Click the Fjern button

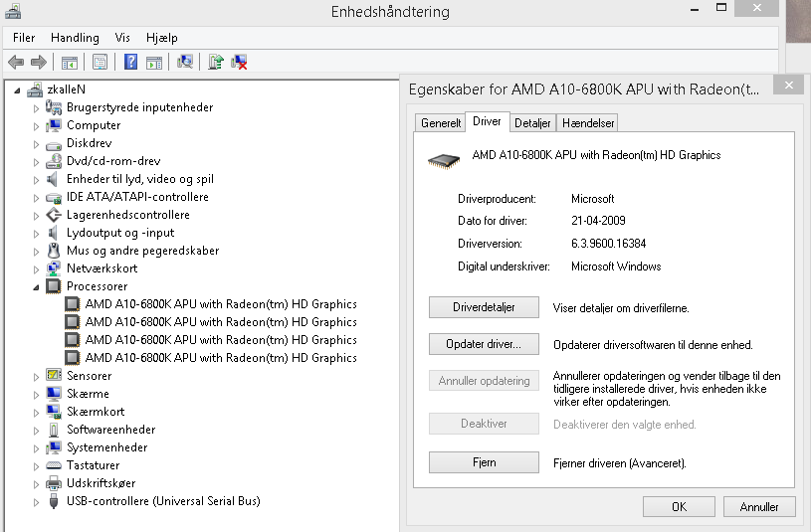(484, 462)
